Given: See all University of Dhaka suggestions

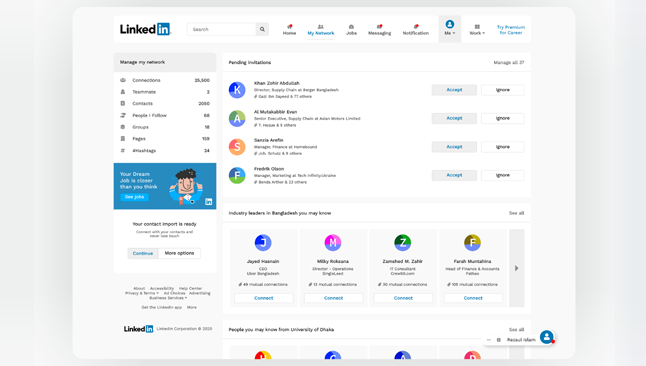Looking at the screenshot, I should click(516, 330).
